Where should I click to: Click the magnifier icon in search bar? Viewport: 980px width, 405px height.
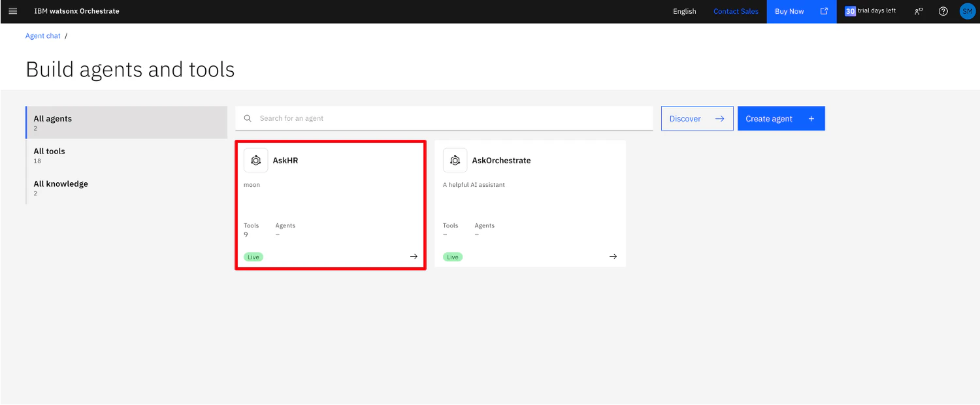click(x=248, y=118)
